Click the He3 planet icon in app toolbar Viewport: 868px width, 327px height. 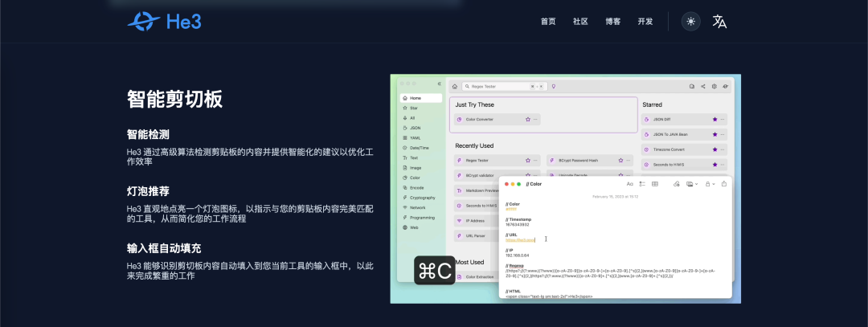tap(726, 86)
